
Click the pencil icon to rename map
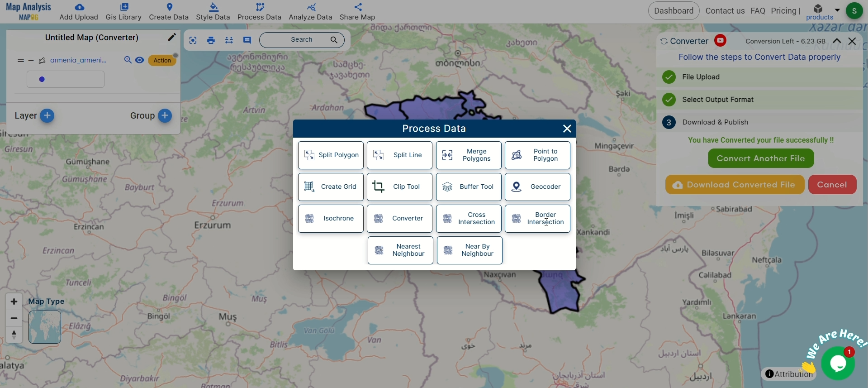click(x=171, y=38)
